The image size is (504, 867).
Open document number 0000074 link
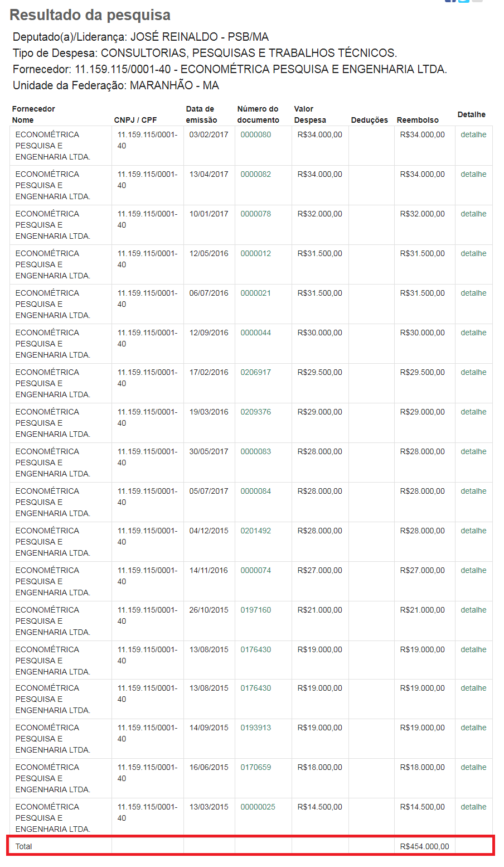pos(256,570)
